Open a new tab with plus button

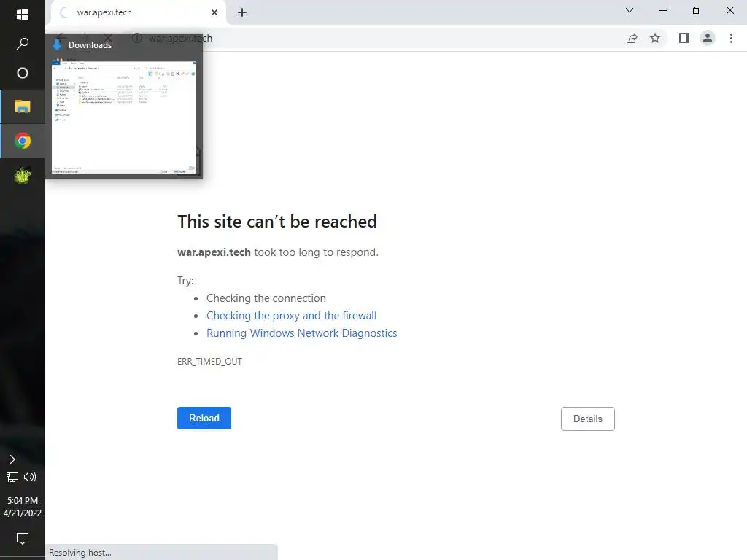click(242, 12)
